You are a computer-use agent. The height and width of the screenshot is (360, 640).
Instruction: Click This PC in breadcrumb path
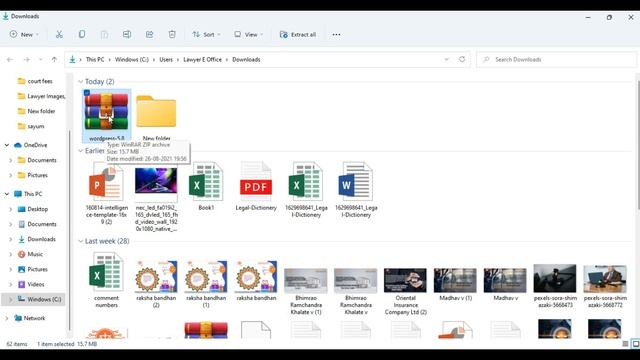point(95,60)
